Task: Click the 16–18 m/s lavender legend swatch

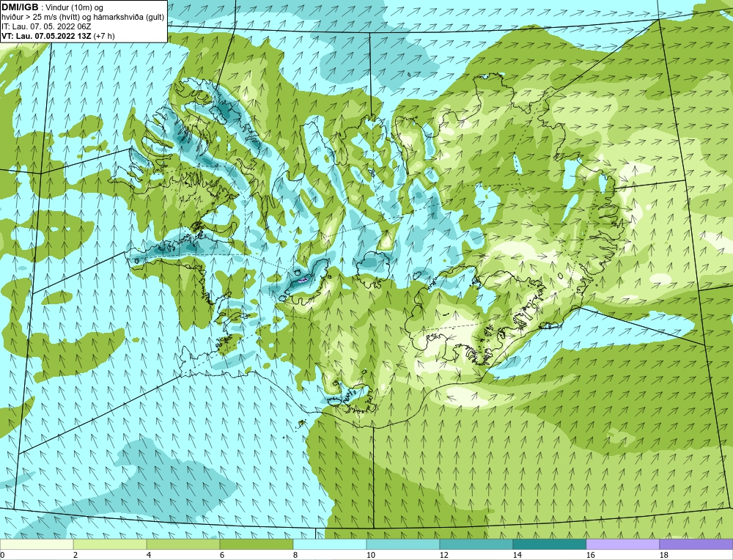Action: point(622,544)
